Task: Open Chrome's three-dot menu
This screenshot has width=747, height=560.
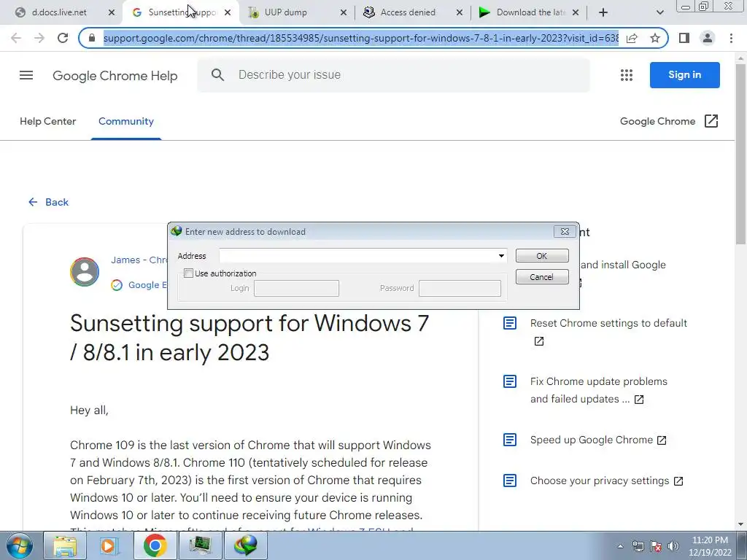Action: 731,38
